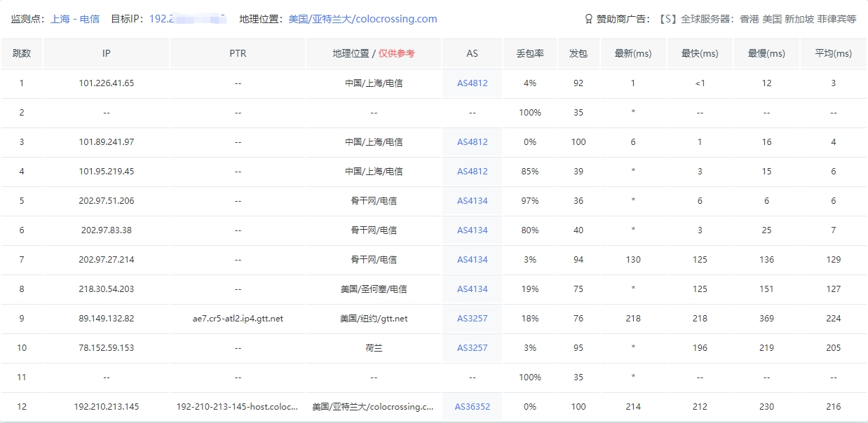Click the 205 average latency value
The image size is (868, 423).
point(833,347)
